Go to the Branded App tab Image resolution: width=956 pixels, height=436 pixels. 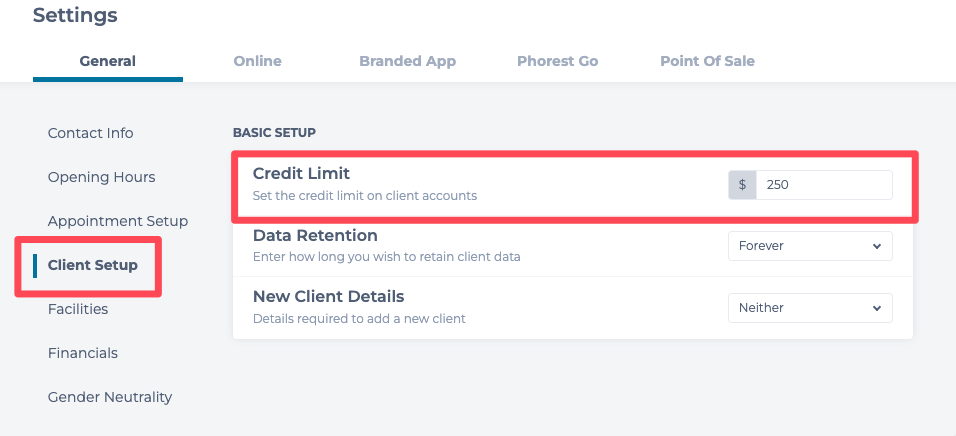[407, 61]
